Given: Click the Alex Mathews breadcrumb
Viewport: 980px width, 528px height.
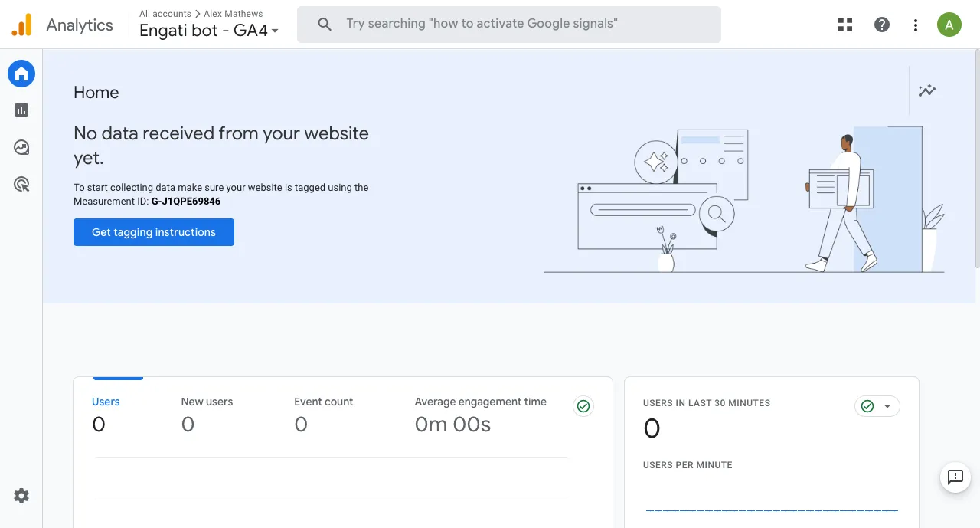Looking at the screenshot, I should (234, 14).
